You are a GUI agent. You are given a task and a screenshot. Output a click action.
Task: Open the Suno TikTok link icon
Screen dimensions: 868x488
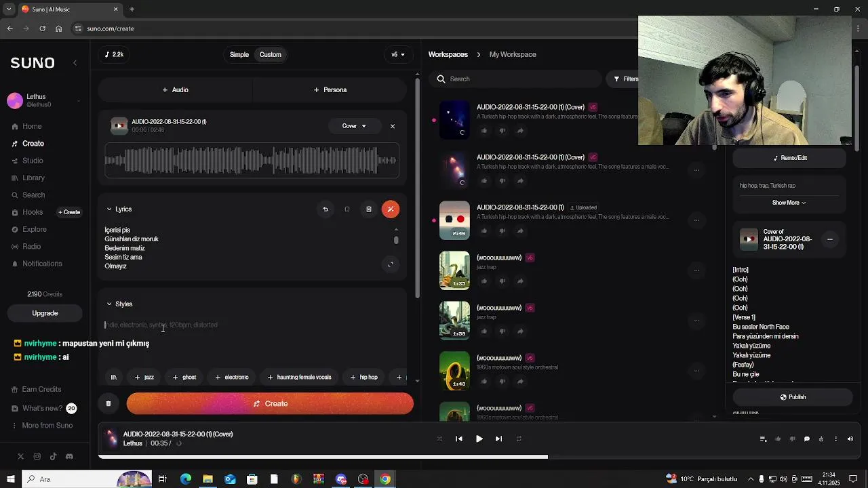coord(53,457)
